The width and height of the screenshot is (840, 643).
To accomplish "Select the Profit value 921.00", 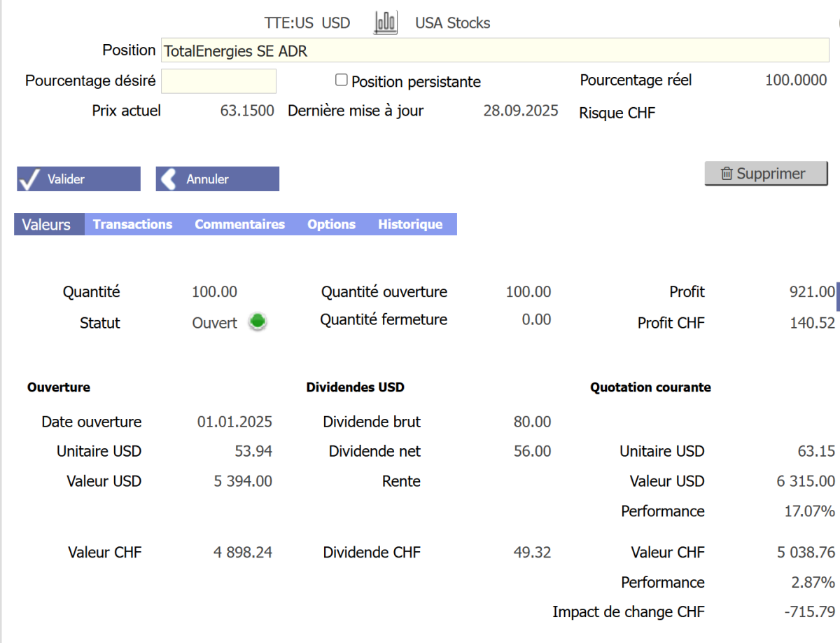I will (811, 291).
